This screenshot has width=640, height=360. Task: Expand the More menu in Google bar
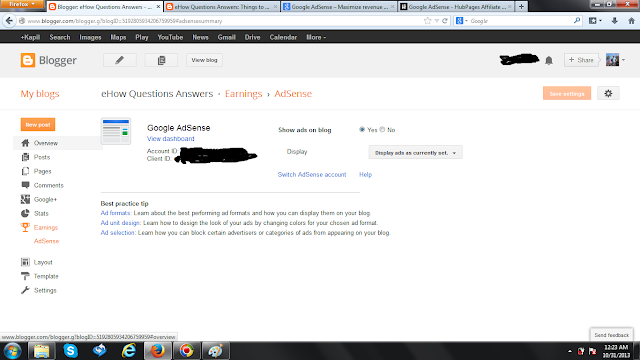point(316,37)
